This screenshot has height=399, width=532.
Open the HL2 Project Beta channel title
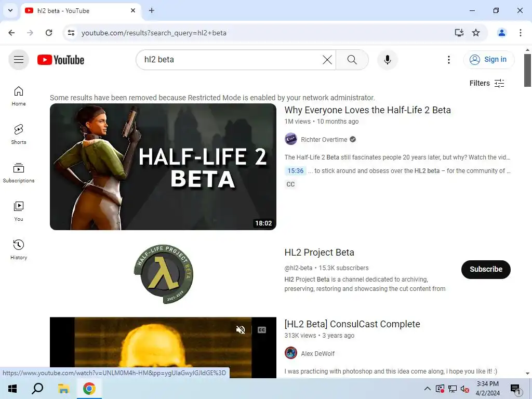click(x=320, y=252)
